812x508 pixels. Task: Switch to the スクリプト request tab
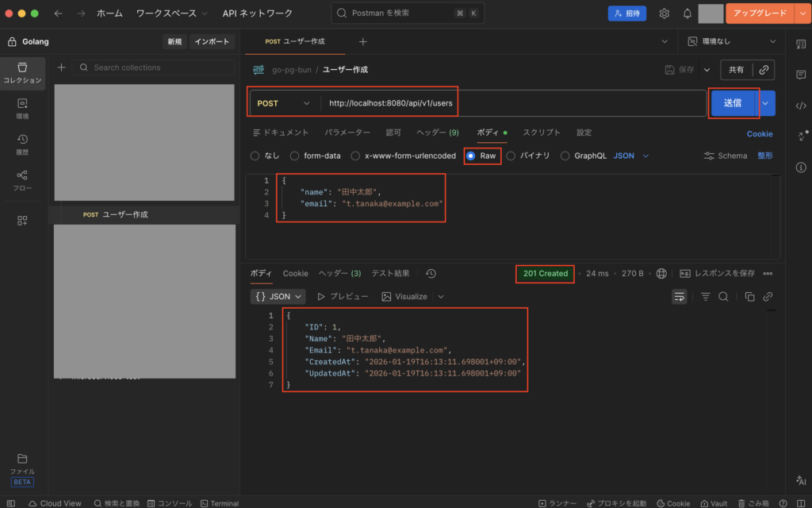click(541, 133)
